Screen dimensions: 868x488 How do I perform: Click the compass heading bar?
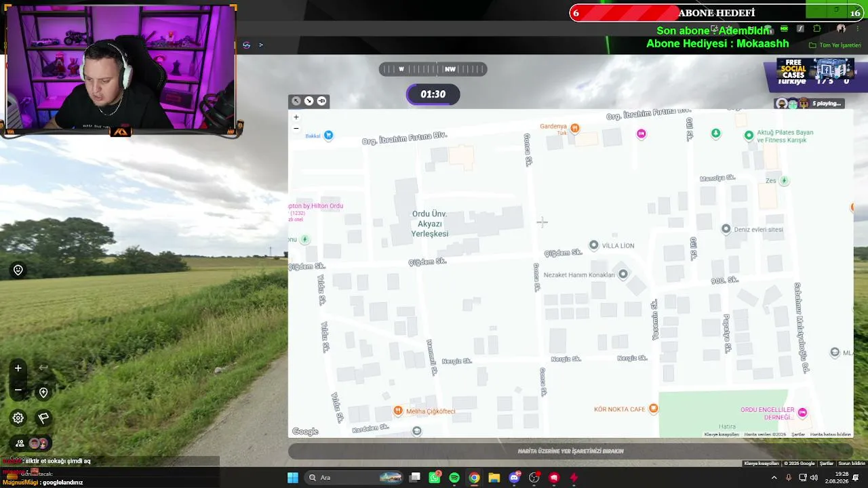pos(433,69)
